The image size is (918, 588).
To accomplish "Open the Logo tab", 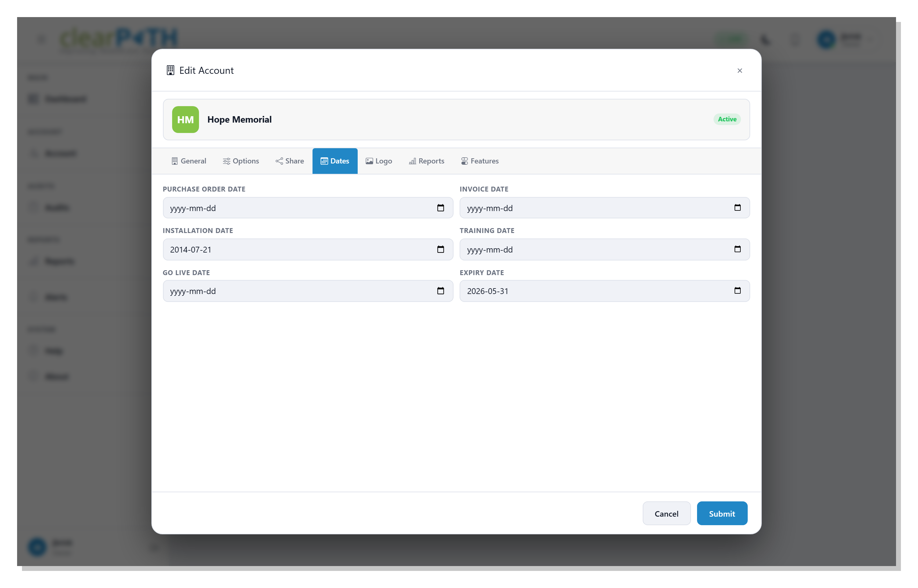I will (x=379, y=161).
